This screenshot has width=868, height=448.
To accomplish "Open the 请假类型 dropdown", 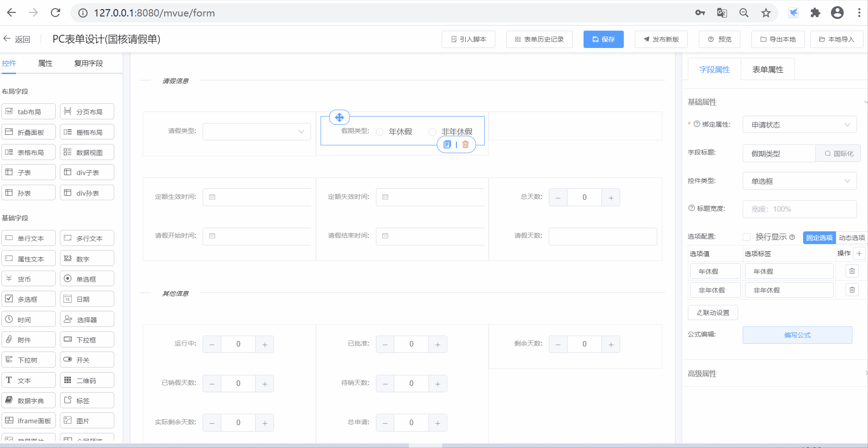I will 257,131.
